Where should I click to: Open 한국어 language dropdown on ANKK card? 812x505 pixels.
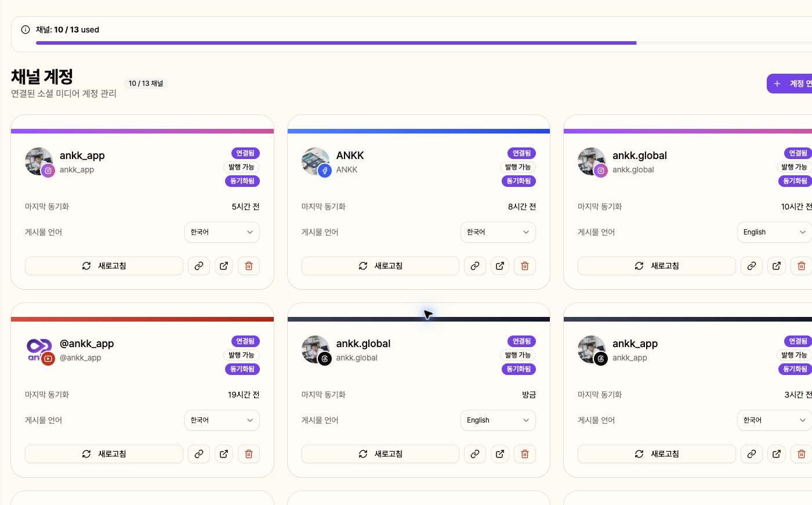(498, 232)
